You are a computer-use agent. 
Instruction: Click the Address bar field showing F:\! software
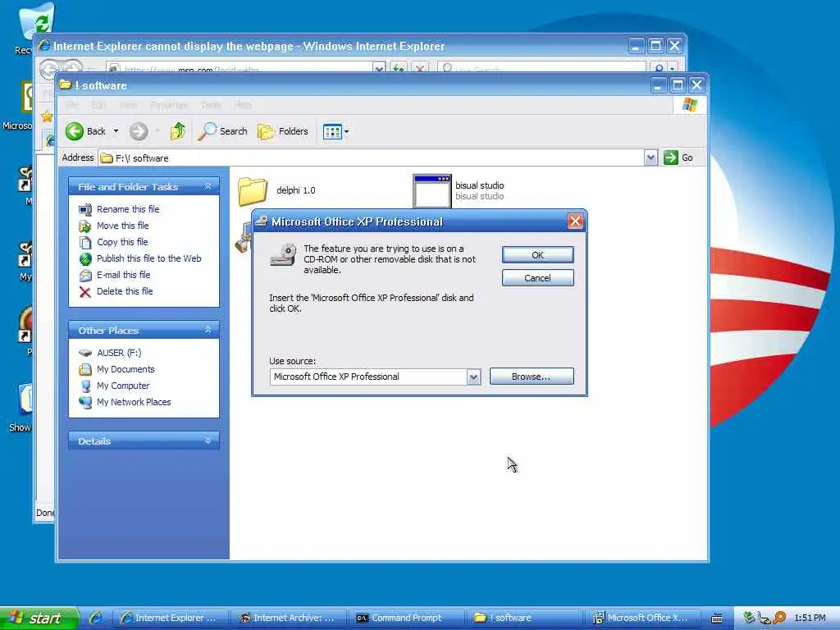(372, 158)
